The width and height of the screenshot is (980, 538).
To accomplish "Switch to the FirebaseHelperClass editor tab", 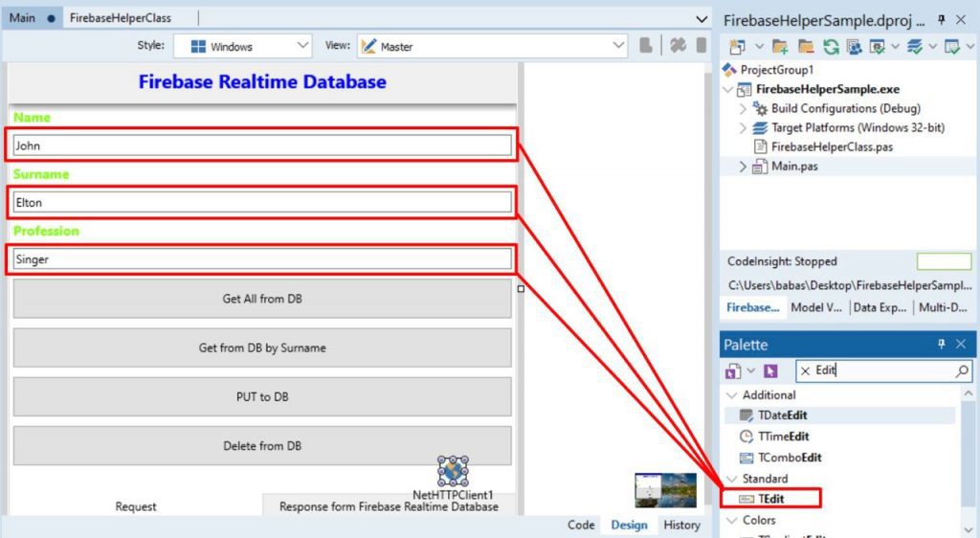I will pos(120,18).
